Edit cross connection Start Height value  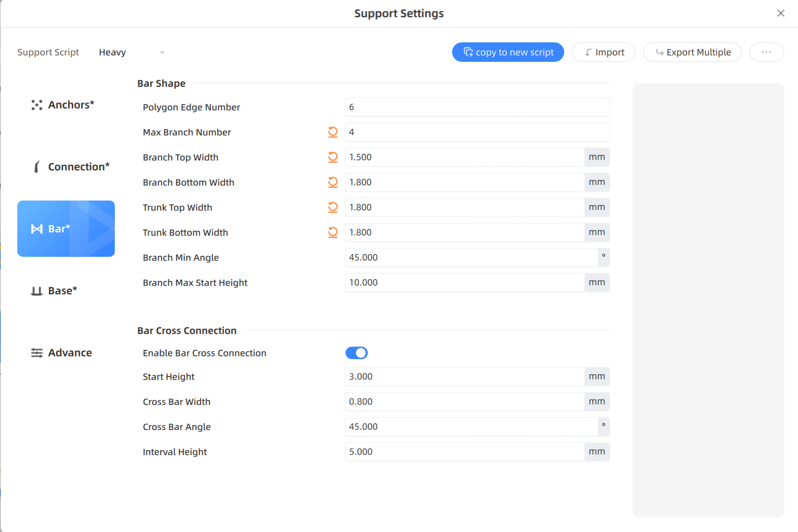[x=465, y=377]
